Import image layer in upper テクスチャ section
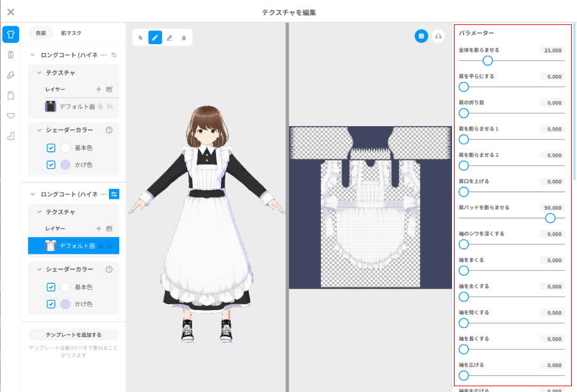 click(109, 89)
